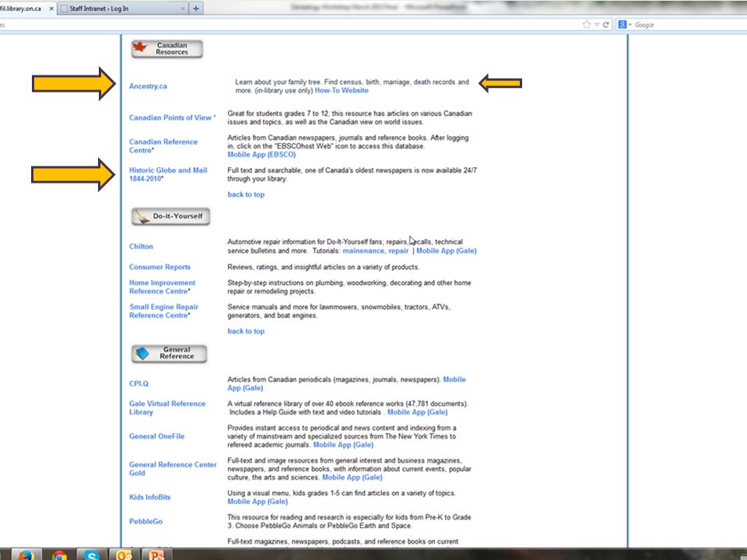Close the library.on.ca tab

[51, 9]
